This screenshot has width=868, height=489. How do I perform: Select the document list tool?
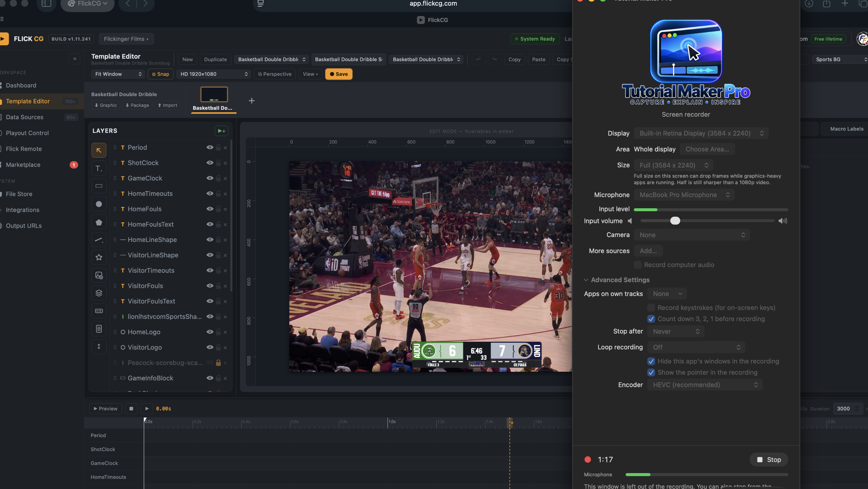pyautogui.click(x=99, y=329)
